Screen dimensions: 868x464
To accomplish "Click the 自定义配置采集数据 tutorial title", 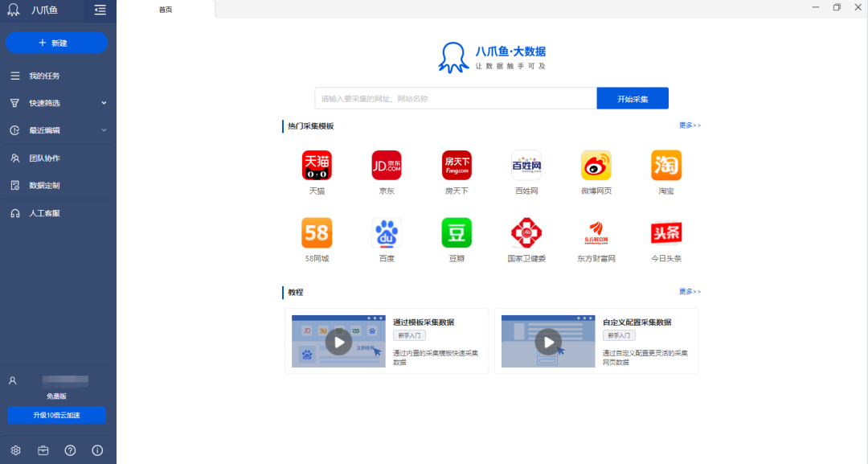I will tap(637, 322).
